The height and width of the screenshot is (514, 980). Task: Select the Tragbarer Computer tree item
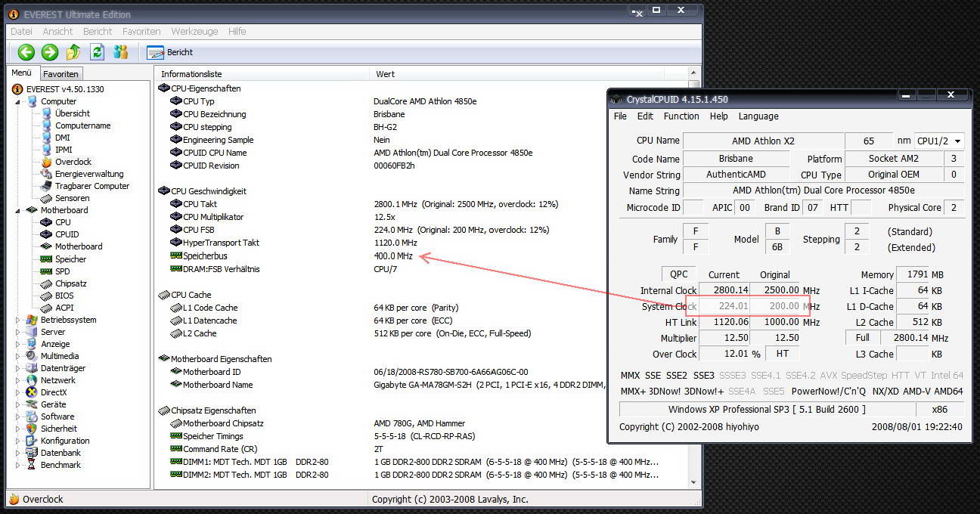pos(92,186)
